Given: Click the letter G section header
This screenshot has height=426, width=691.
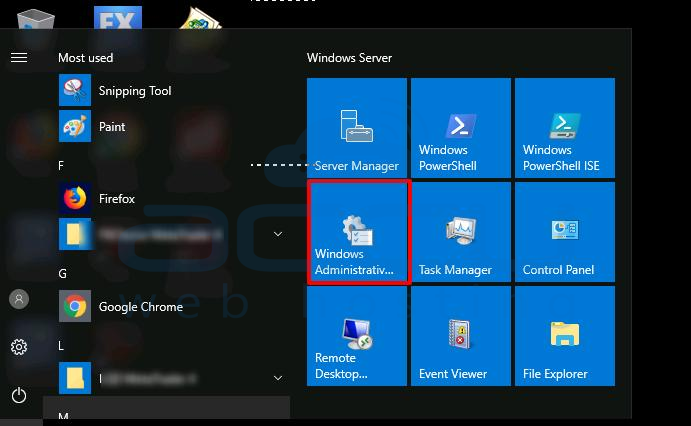Looking at the screenshot, I should 63,274.
